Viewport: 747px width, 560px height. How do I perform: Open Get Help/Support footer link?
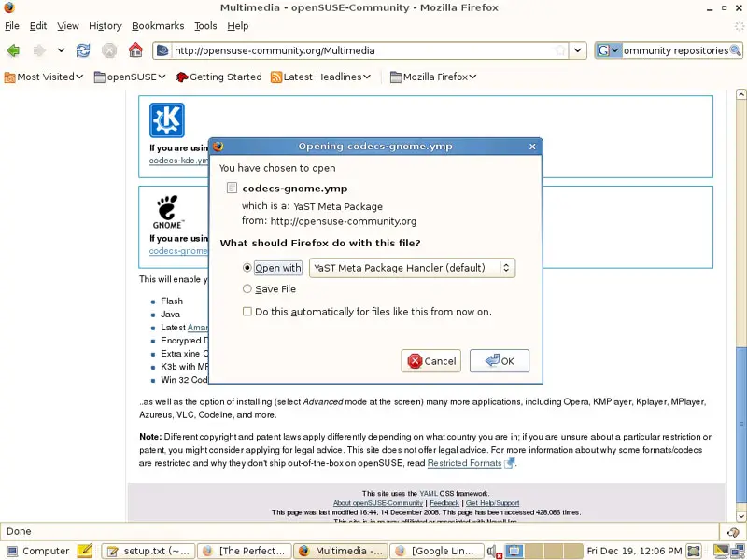pos(493,503)
